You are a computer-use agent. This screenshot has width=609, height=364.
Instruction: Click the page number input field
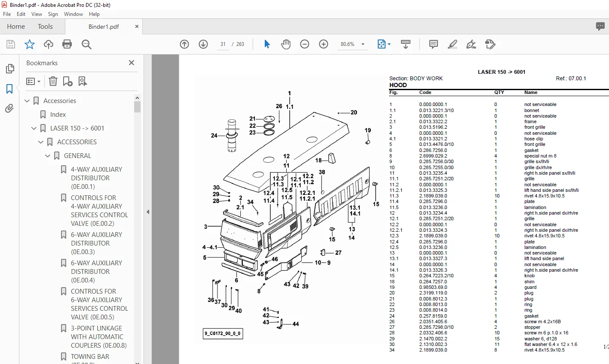click(223, 44)
